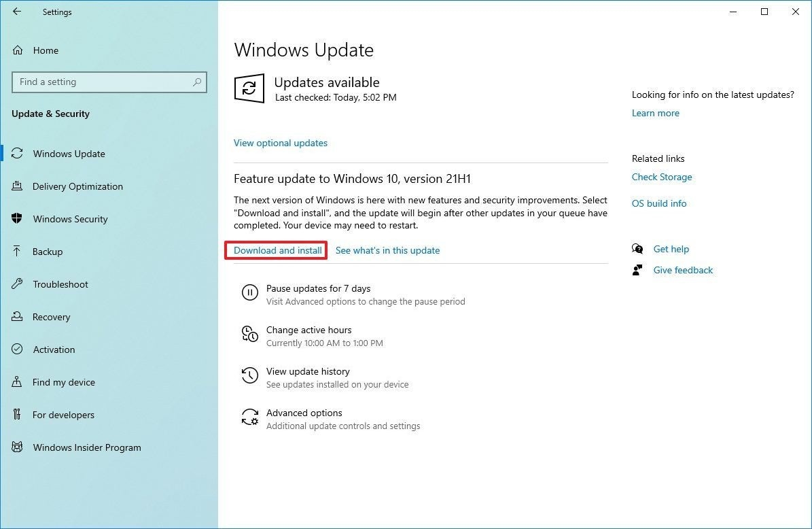Go to For developers settings
The width and height of the screenshot is (812, 529).
coord(63,415)
